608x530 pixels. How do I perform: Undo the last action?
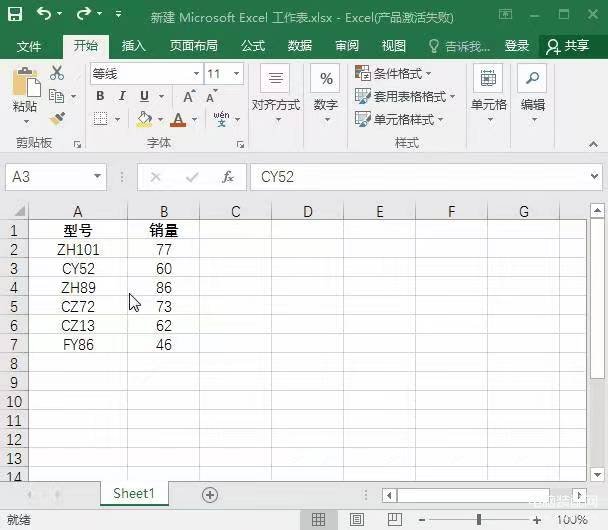(44, 14)
